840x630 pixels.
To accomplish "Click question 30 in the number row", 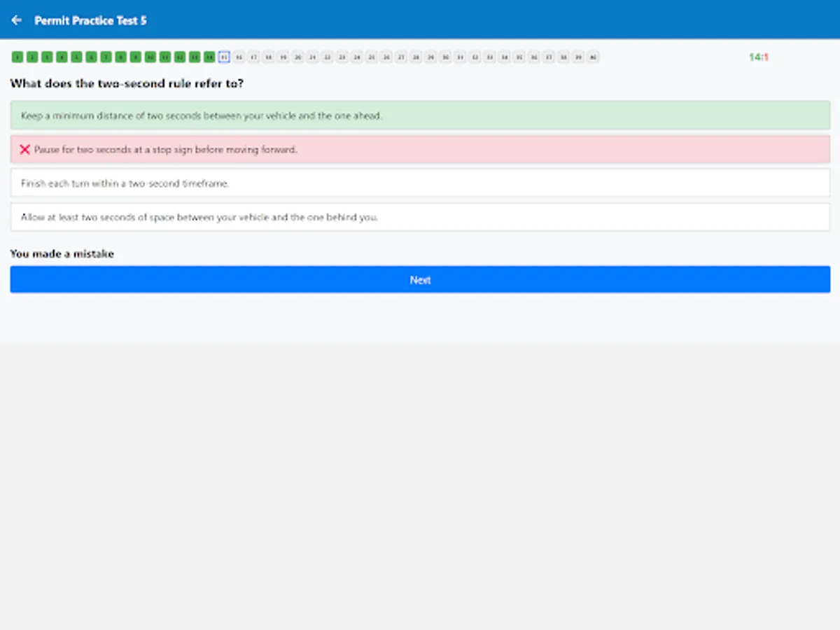I will coord(444,57).
